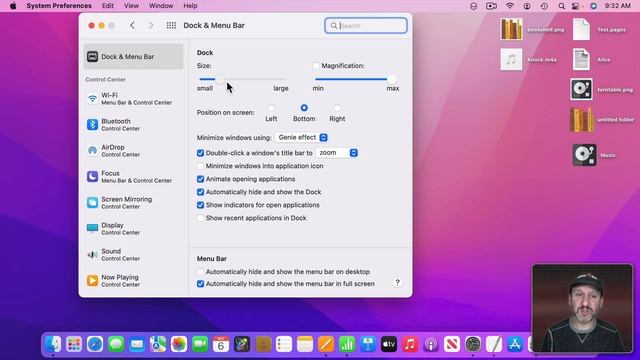Toggle Animate opening applications
Screen dimensions: 640x360
200,179
